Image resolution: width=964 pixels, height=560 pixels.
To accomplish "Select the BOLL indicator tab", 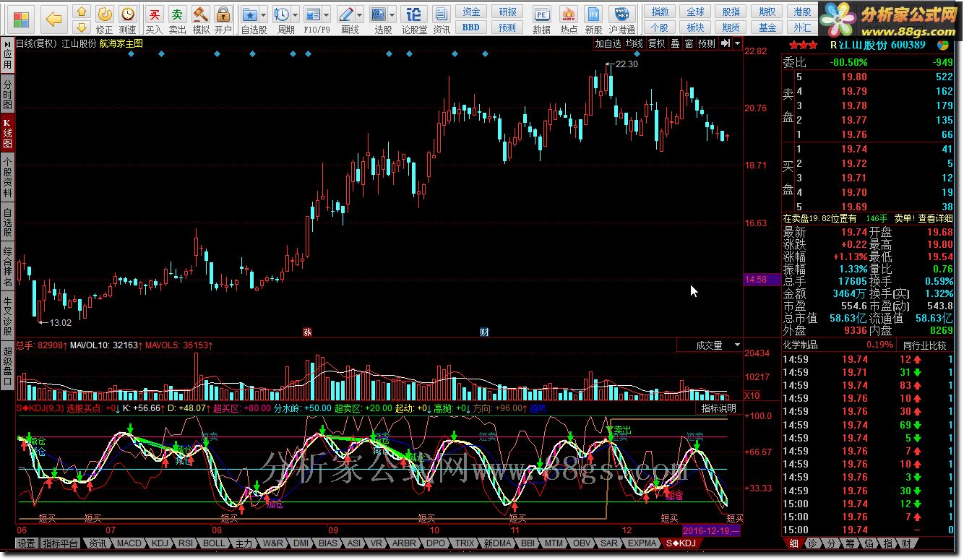I will pyautogui.click(x=213, y=543).
